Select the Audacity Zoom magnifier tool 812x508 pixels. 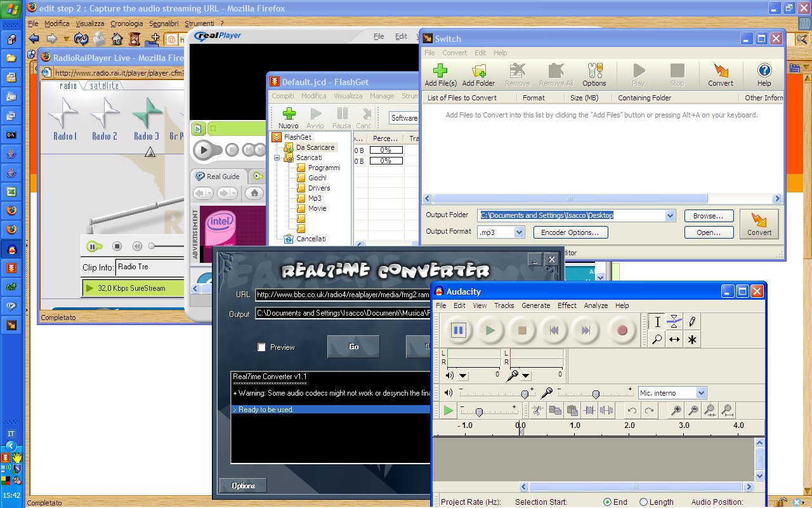point(658,340)
